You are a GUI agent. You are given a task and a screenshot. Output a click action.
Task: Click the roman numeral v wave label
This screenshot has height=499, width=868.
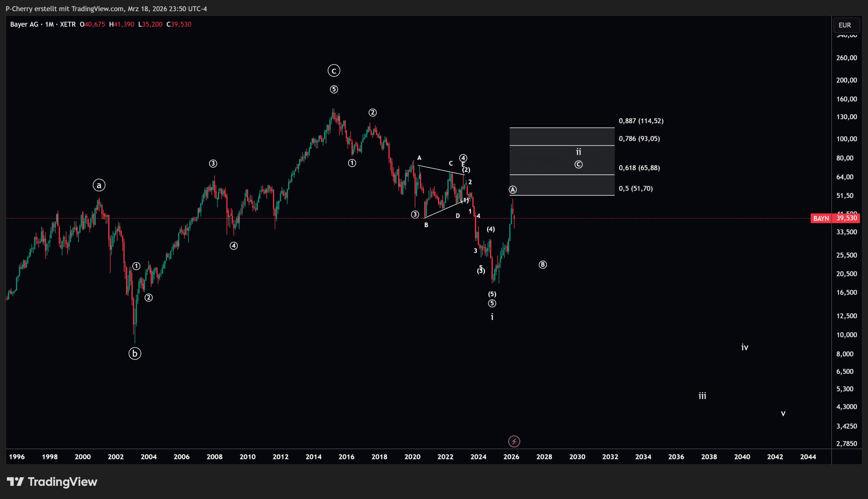point(783,413)
